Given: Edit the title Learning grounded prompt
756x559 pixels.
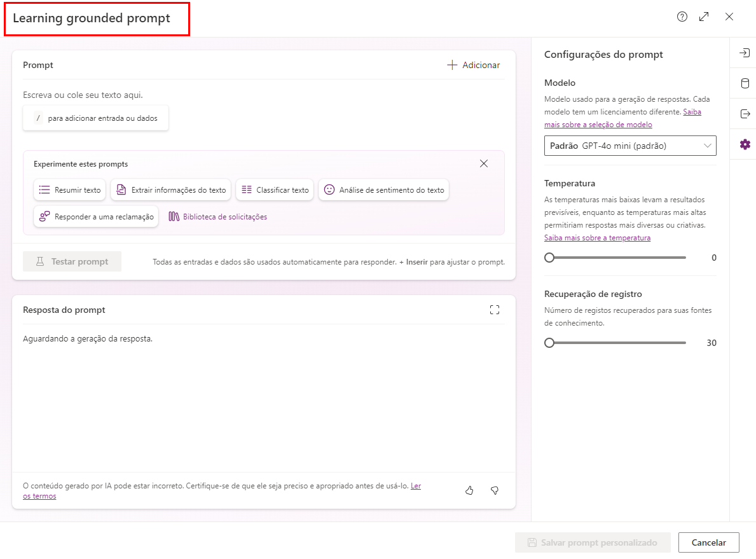Looking at the screenshot, I should (x=92, y=18).
